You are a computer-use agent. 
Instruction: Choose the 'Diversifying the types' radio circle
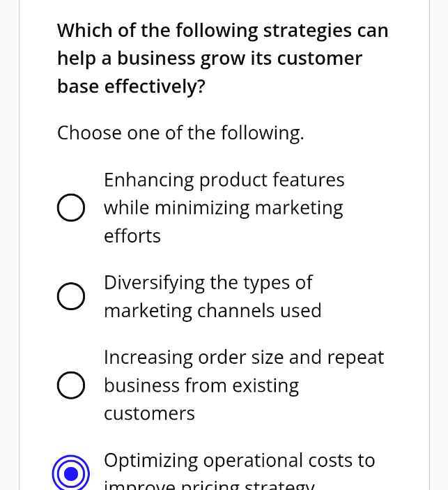point(71,296)
